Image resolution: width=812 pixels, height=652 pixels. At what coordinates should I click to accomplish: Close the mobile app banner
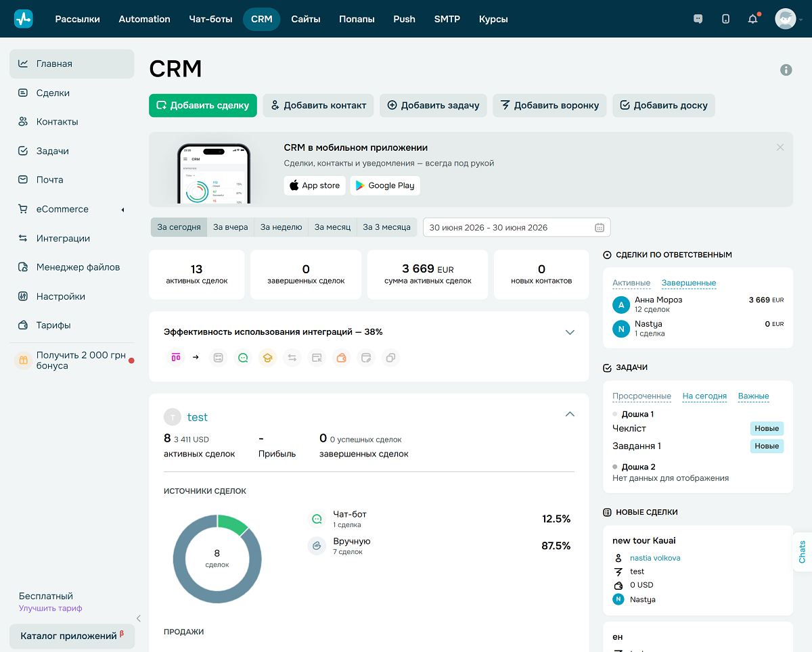click(780, 147)
